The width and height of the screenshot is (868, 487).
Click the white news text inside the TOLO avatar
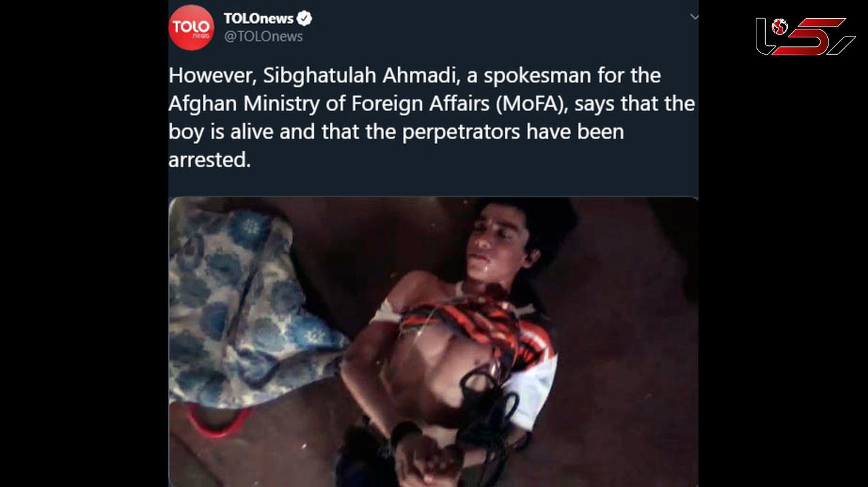click(x=200, y=35)
